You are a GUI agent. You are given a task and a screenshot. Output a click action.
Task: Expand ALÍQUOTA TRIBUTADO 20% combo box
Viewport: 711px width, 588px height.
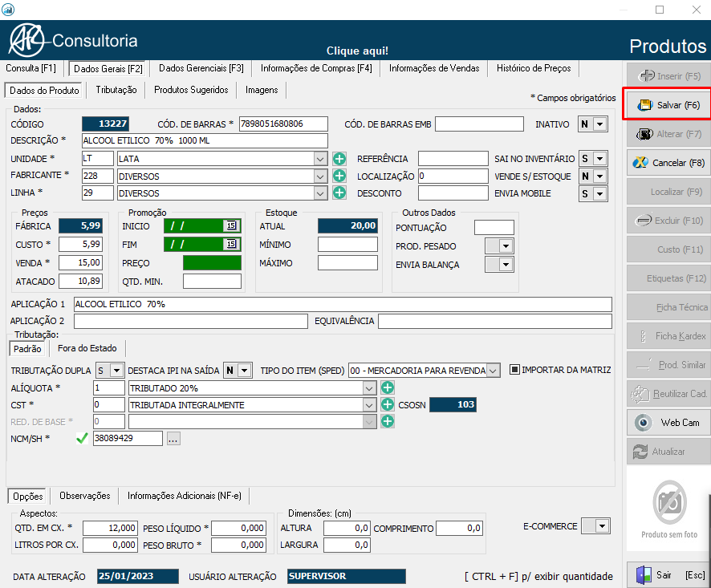coord(370,388)
